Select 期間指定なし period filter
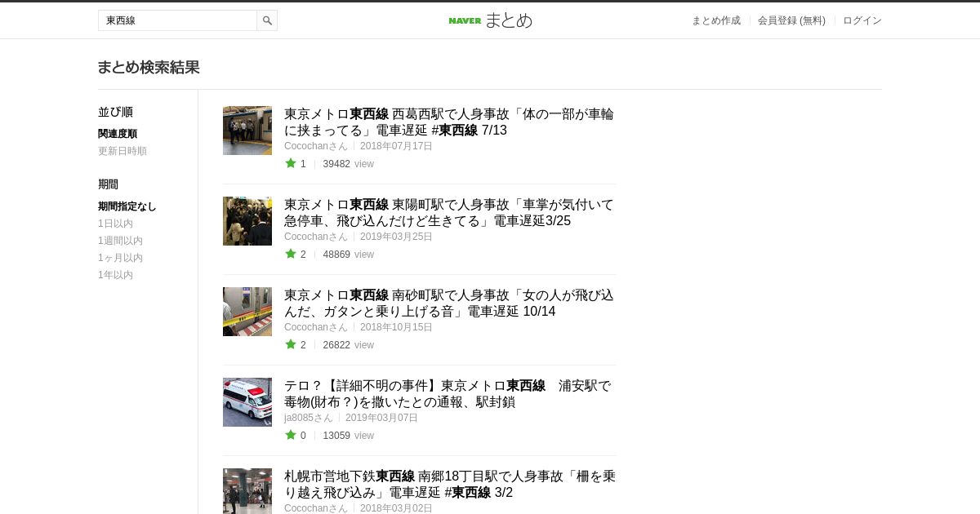Viewport: 980px width, 514px height. click(127, 206)
